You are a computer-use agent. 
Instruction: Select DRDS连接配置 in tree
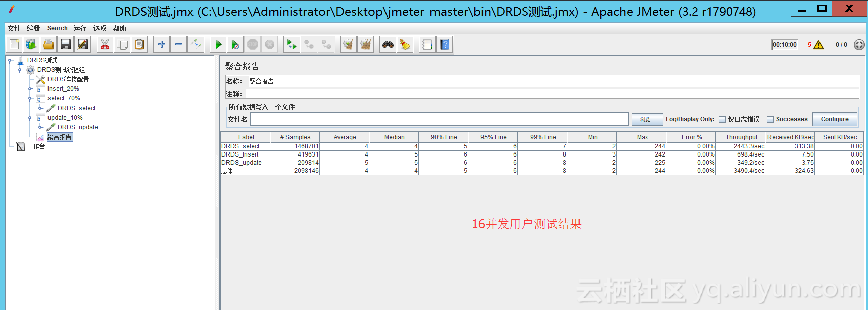[68, 79]
